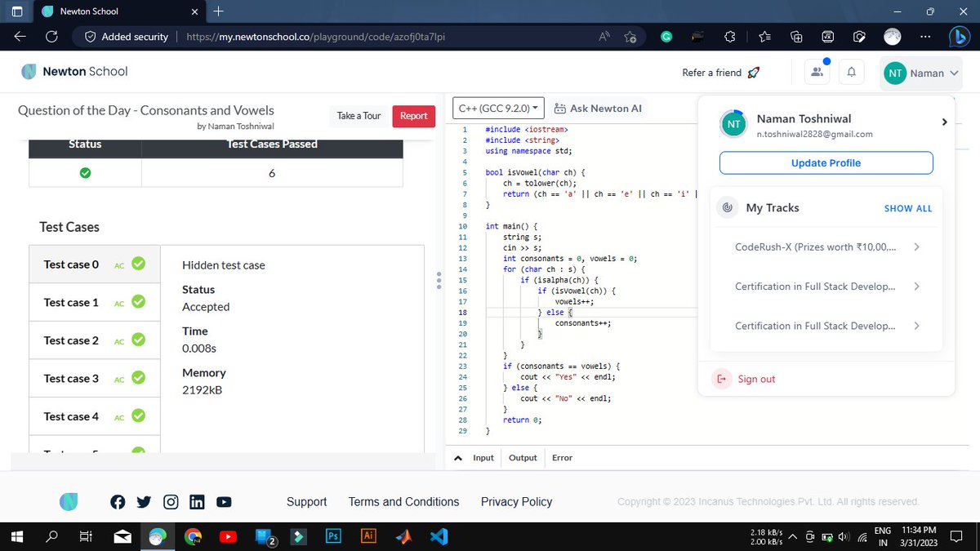Select Test case 4
The image size is (980, 551).
[x=95, y=416]
